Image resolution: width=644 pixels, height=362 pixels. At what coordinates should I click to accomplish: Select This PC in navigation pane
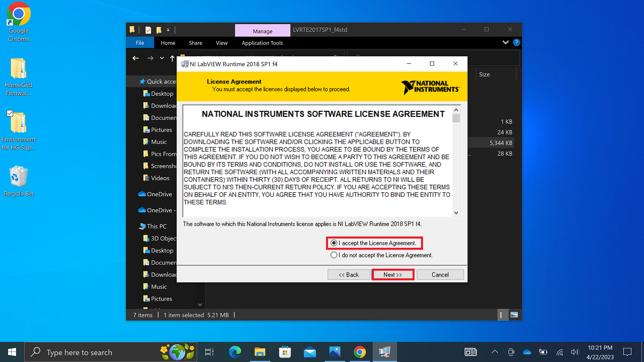coord(153,226)
